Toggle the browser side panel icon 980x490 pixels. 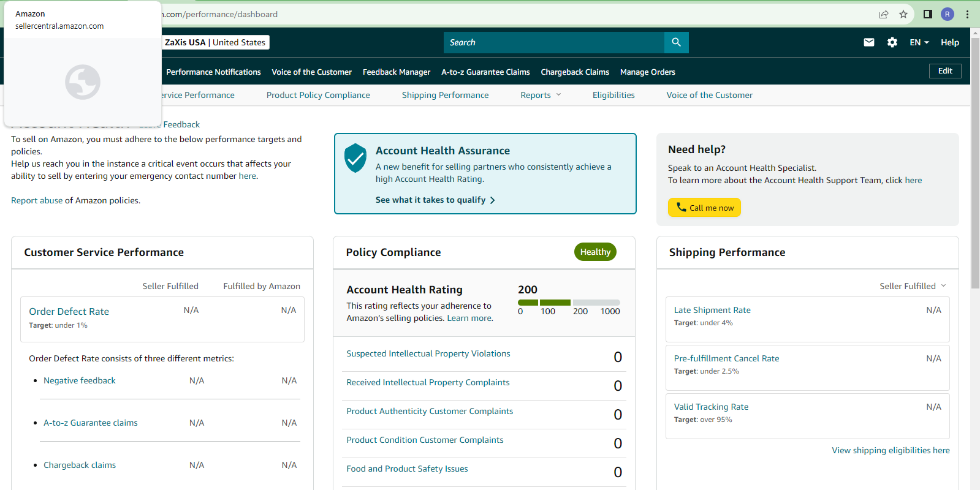click(x=928, y=14)
